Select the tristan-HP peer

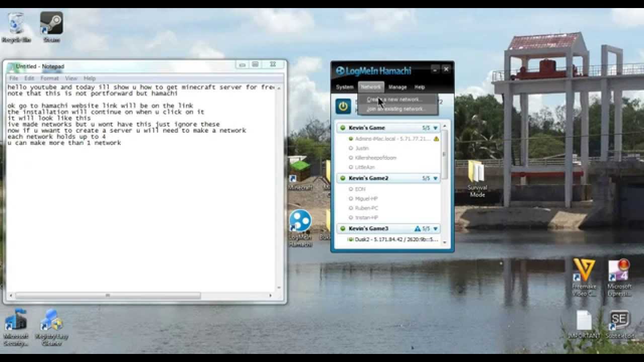point(366,218)
